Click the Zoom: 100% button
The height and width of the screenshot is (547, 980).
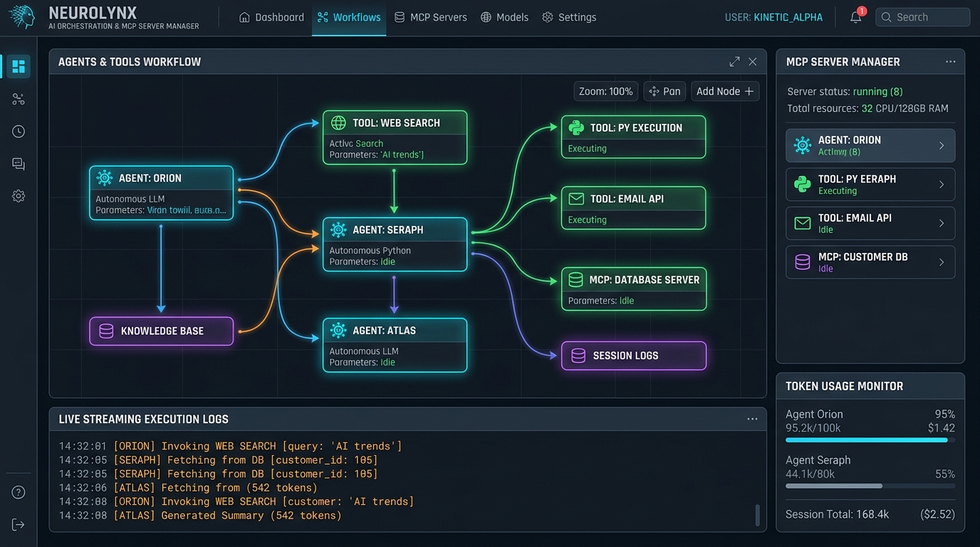606,91
